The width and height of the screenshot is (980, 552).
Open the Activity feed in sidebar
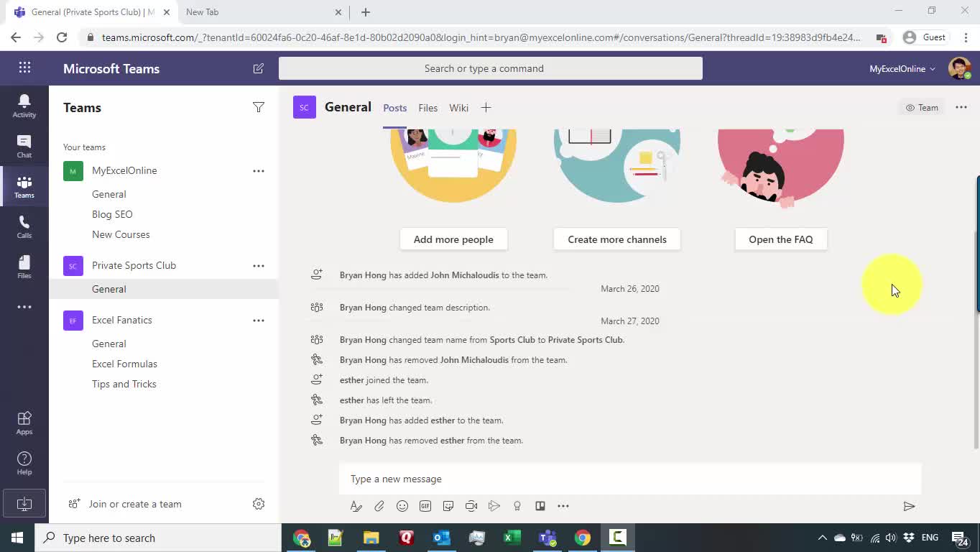pyautogui.click(x=24, y=106)
